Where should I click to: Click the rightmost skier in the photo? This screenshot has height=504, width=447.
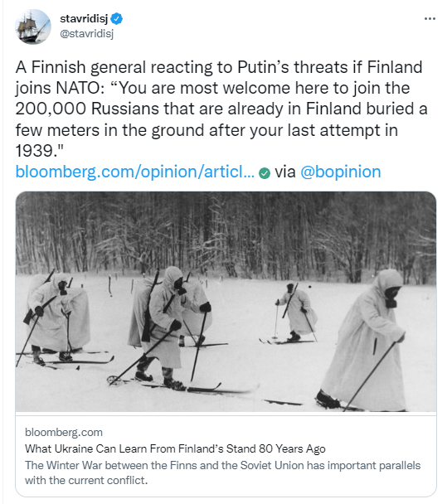point(363,340)
